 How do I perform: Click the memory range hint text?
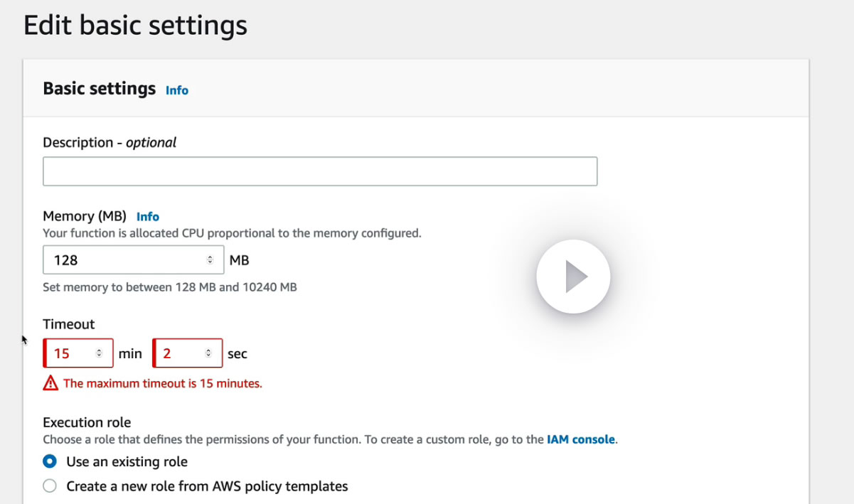pos(170,287)
